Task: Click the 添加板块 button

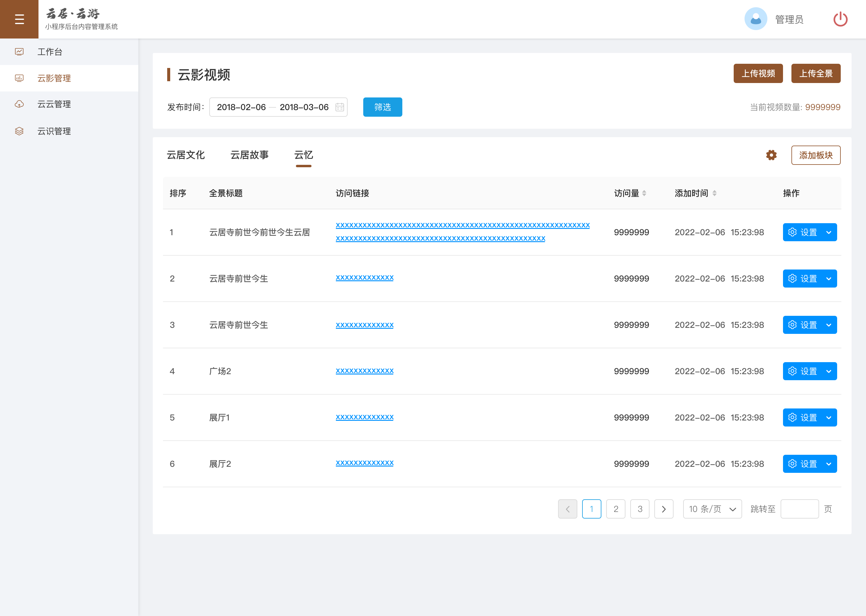Action: tap(816, 155)
